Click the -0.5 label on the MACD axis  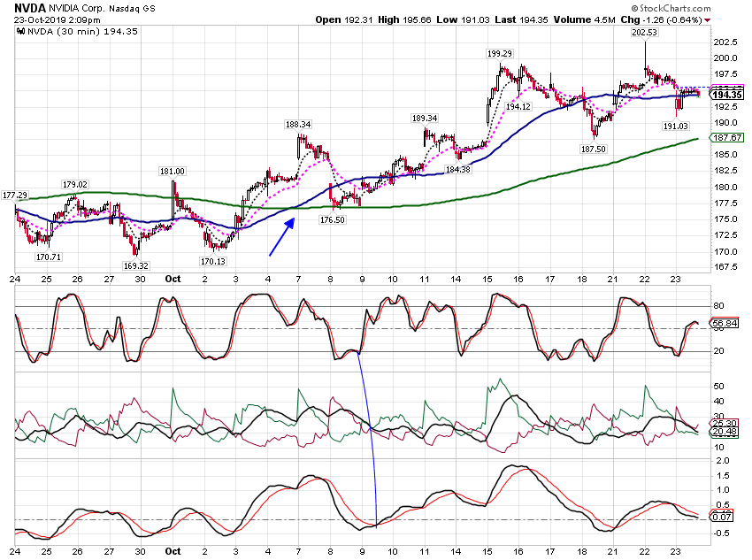[x=721, y=533]
